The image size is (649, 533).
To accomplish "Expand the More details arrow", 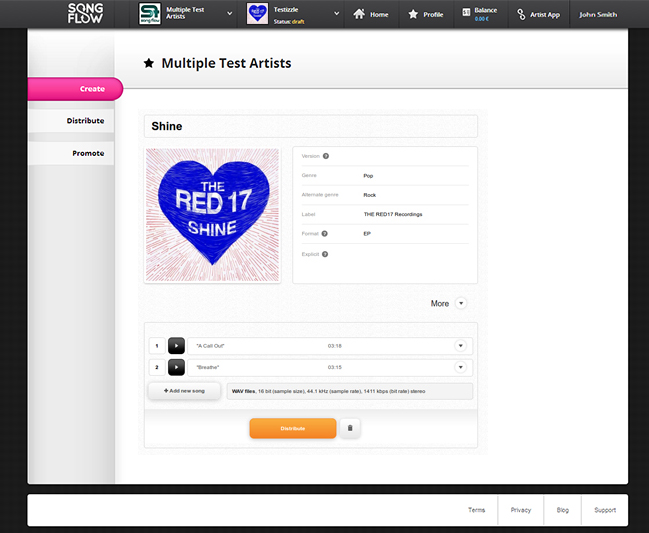I will (461, 303).
